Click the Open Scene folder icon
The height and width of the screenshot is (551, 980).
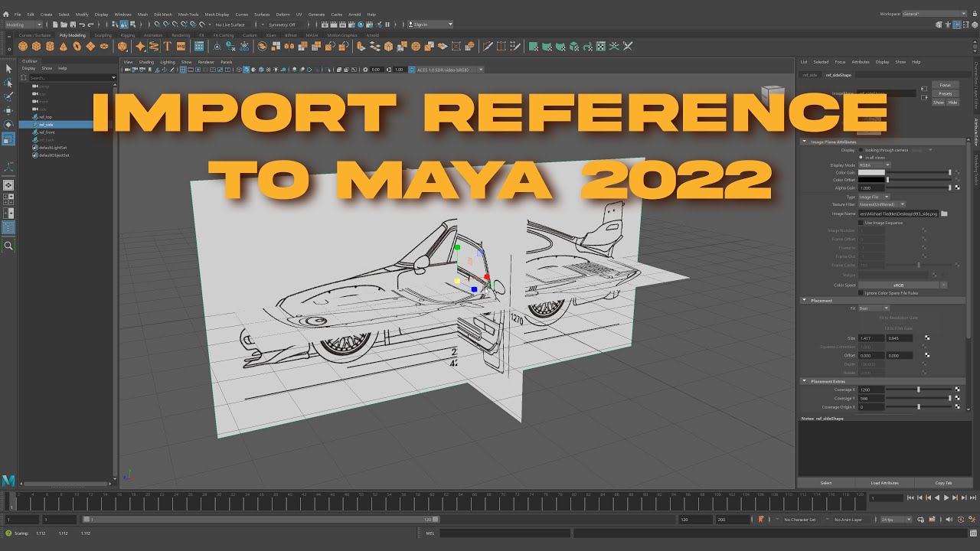[x=64, y=24]
